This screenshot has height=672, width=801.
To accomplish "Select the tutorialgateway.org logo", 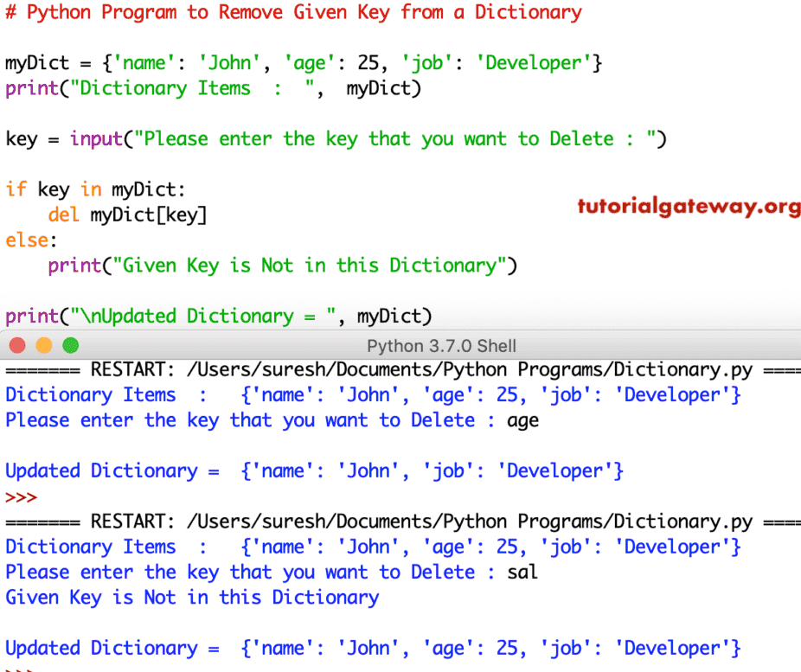I will pyautogui.click(x=688, y=207).
